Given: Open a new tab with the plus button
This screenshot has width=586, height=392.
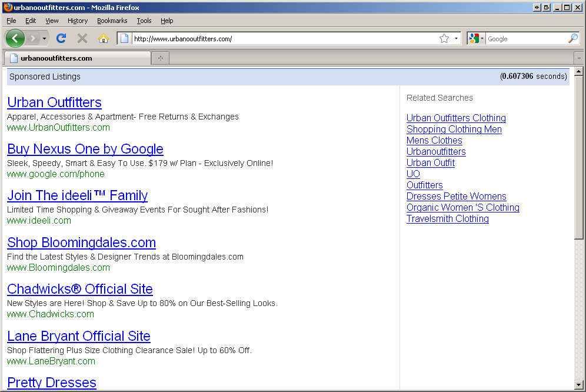Looking at the screenshot, I should (x=161, y=58).
